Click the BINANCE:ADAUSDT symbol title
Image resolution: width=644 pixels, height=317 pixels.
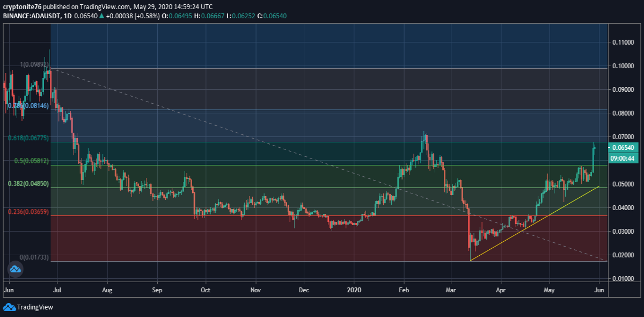32,16
